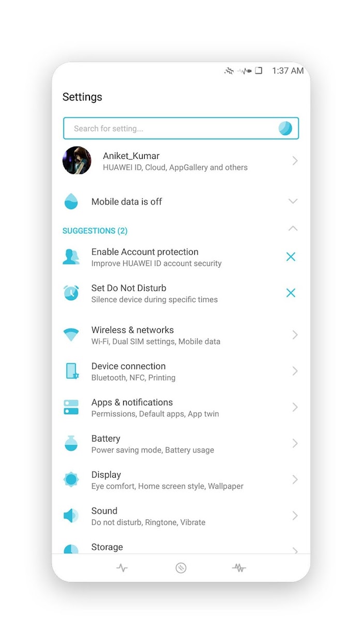Tap the Display brightness icon
The width and height of the screenshot is (362, 644).
[x=71, y=479]
